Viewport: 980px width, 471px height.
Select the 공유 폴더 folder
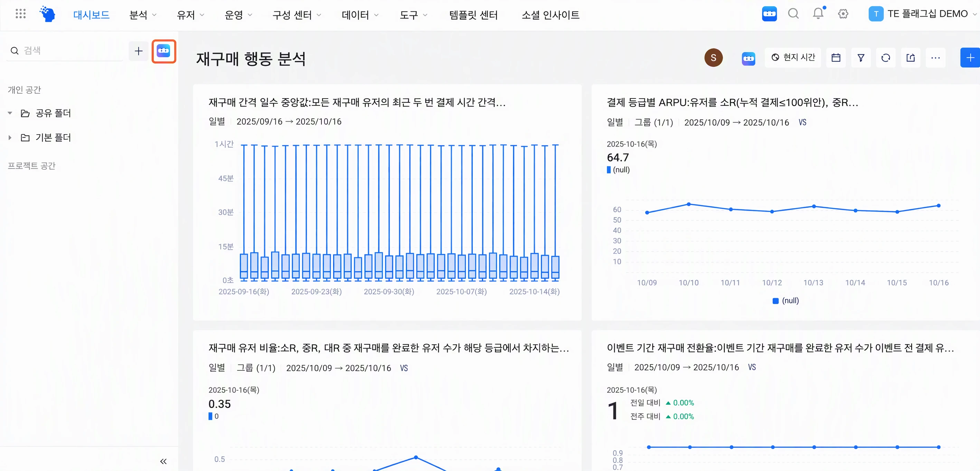click(53, 113)
